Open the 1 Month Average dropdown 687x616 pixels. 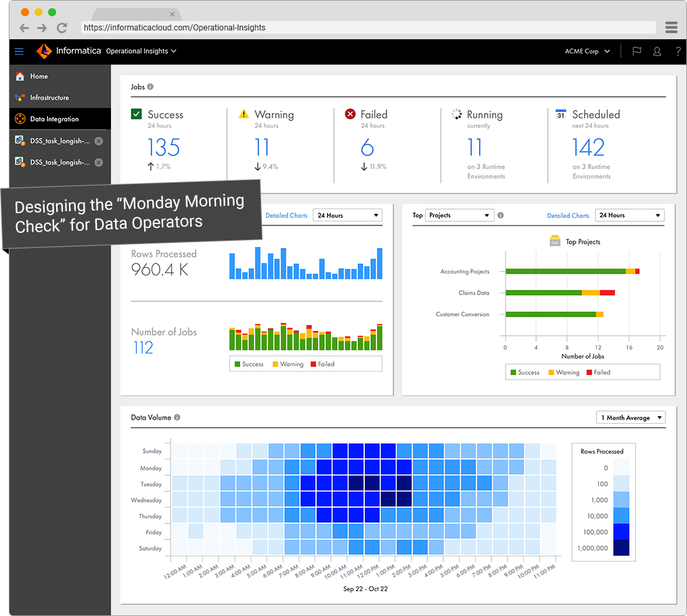(631, 418)
